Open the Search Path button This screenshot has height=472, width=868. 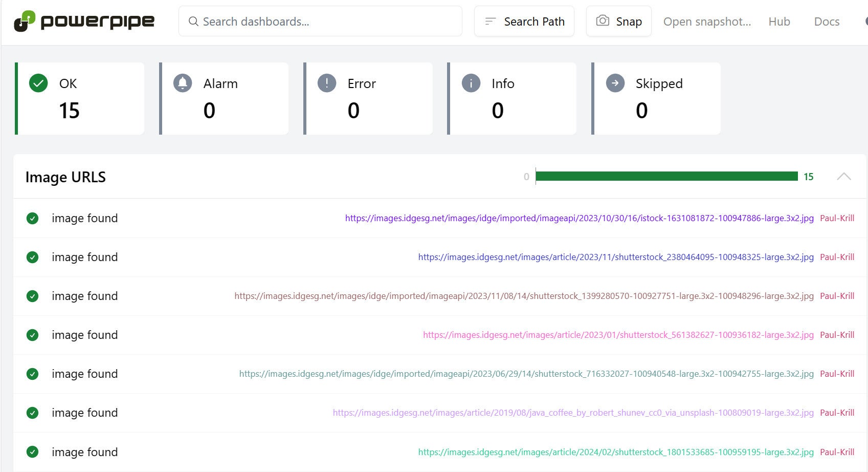tap(524, 22)
